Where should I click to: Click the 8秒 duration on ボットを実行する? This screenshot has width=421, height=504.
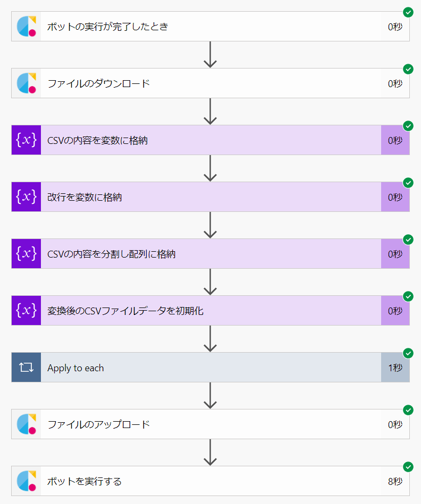pos(395,482)
